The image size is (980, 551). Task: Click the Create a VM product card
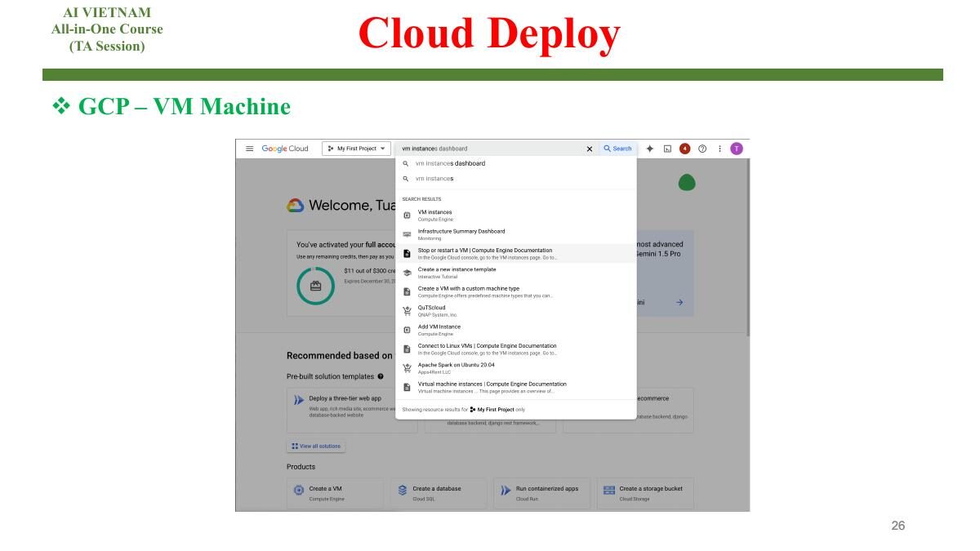pyautogui.click(x=335, y=494)
